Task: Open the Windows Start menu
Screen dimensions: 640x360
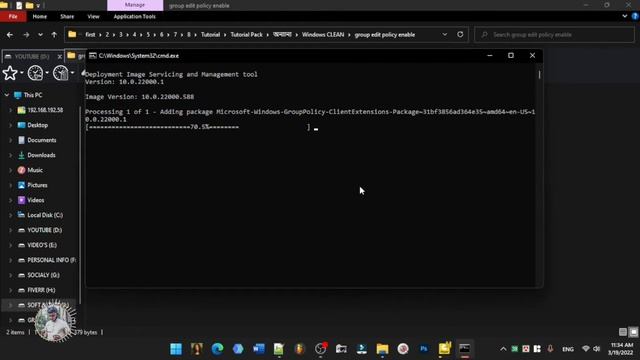Action: [176, 349]
